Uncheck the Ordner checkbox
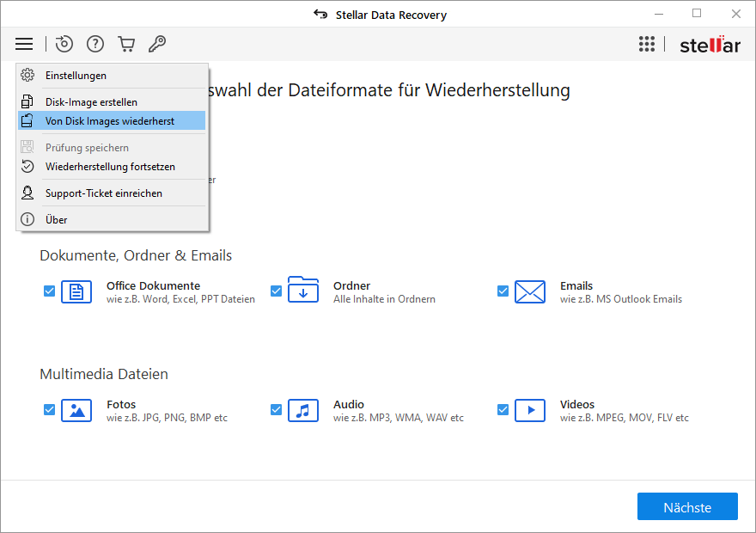756x533 pixels. coord(276,291)
